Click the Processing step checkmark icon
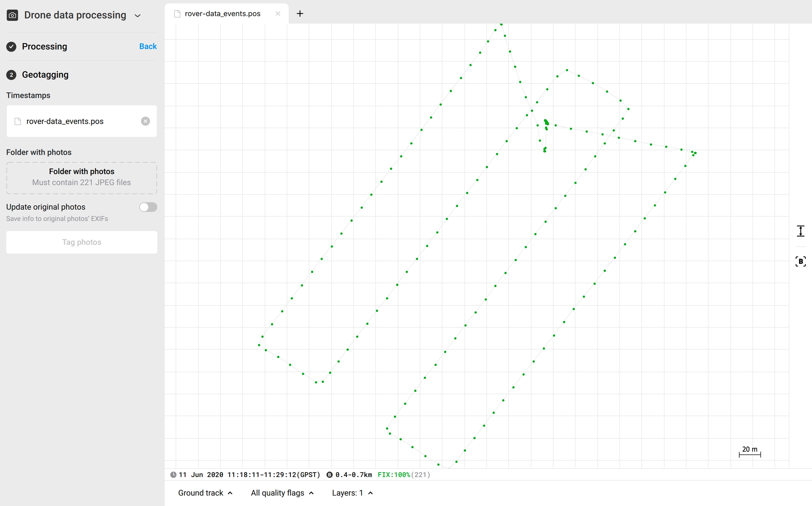Image resolution: width=812 pixels, height=506 pixels. click(11, 47)
